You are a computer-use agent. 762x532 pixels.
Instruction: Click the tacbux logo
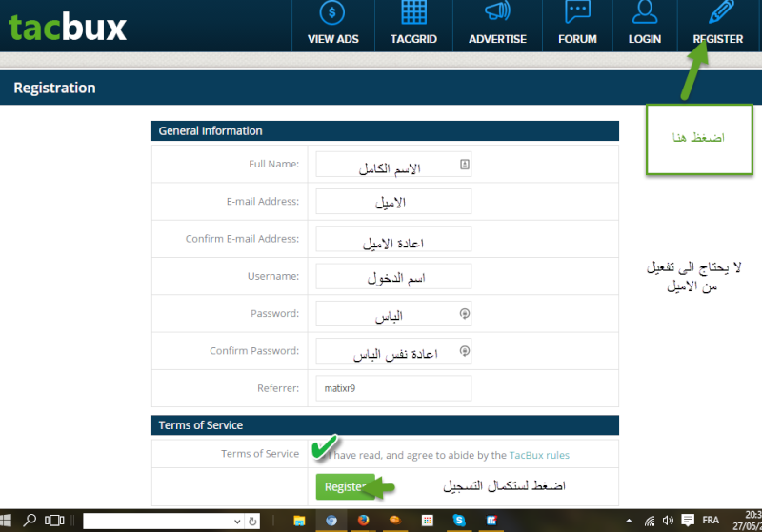68,27
